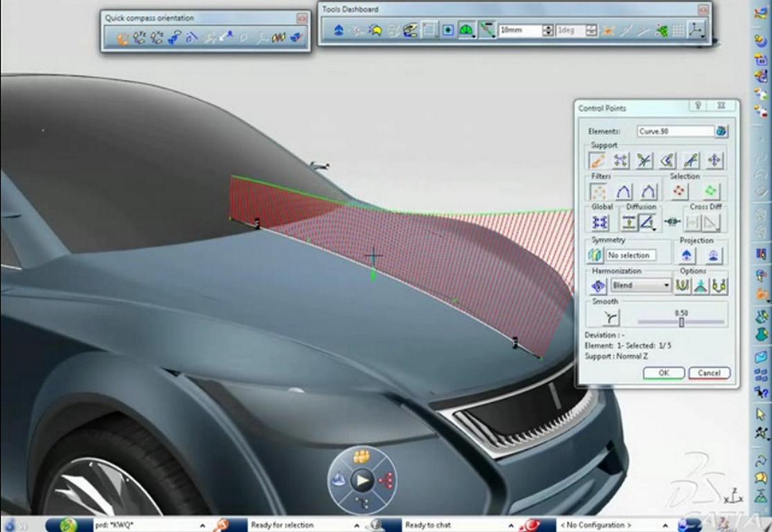Viewport: 772px width, 532px height.
Task: Click the second Projection icon
Action: (x=713, y=255)
